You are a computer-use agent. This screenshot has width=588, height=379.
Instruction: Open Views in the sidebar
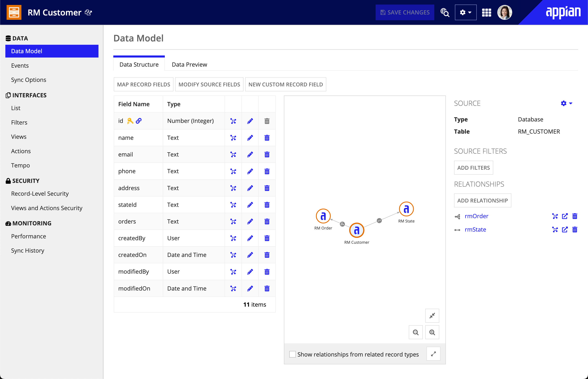[19, 137]
